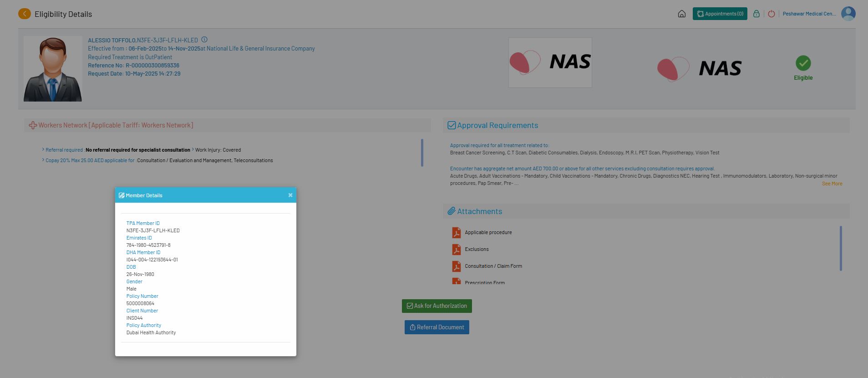Open the Exclusions PDF icon
868x378 pixels.
coord(456,250)
